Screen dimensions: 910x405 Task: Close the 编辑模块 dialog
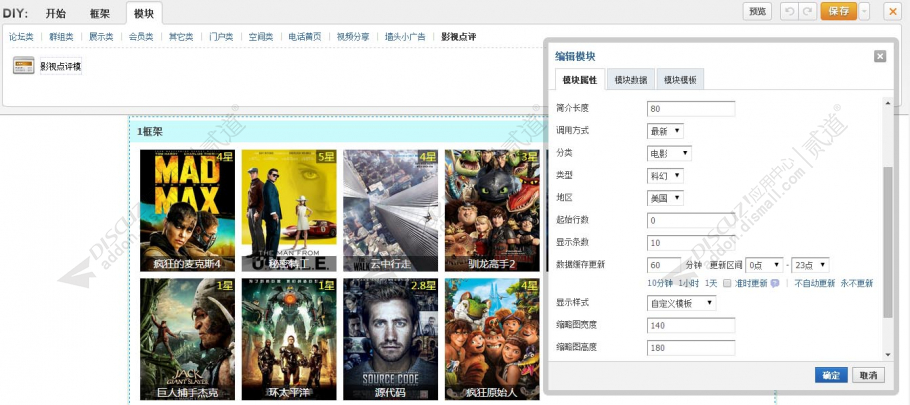click(880, 56)
